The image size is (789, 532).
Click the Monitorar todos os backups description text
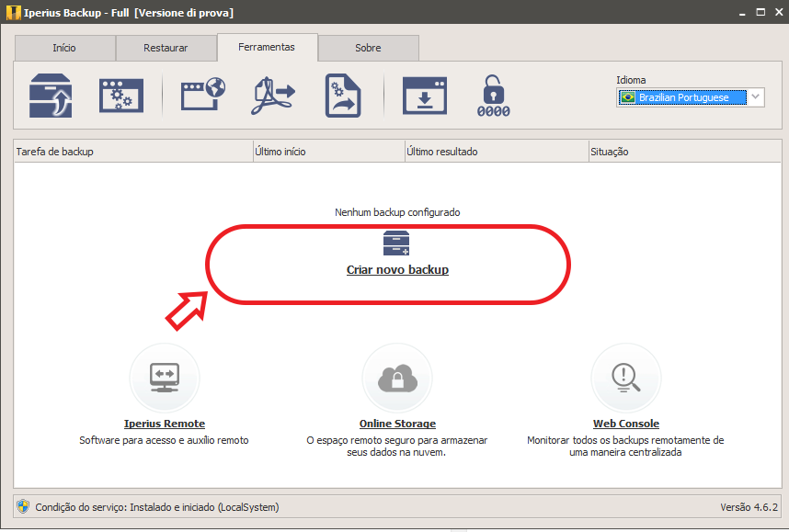(x=625, y=446)
